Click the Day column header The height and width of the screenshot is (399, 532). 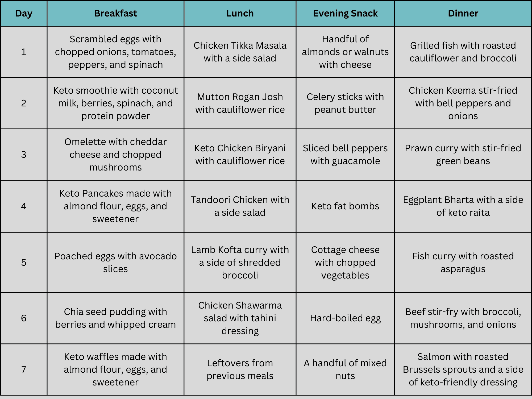24,13
